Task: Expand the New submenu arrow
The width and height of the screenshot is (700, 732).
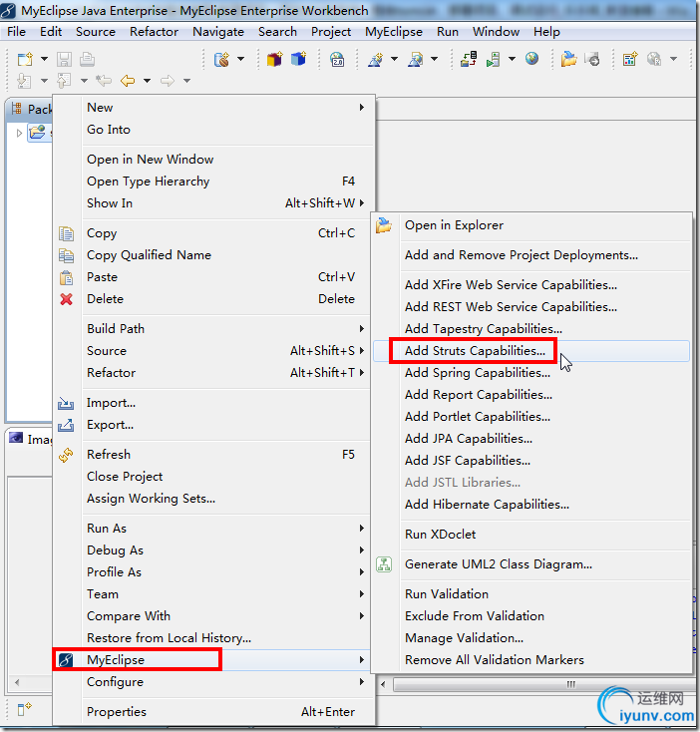Action: (362, 108)
